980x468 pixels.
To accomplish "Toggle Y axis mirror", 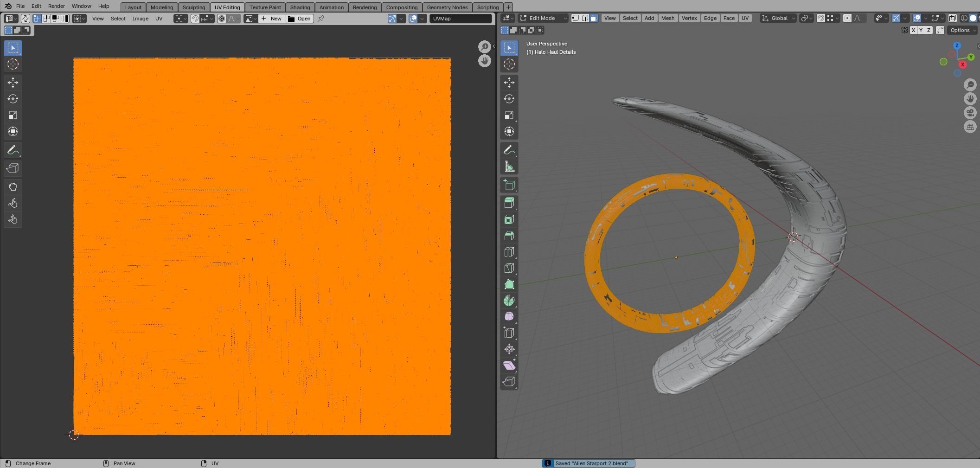I will [x=921, y=30].
